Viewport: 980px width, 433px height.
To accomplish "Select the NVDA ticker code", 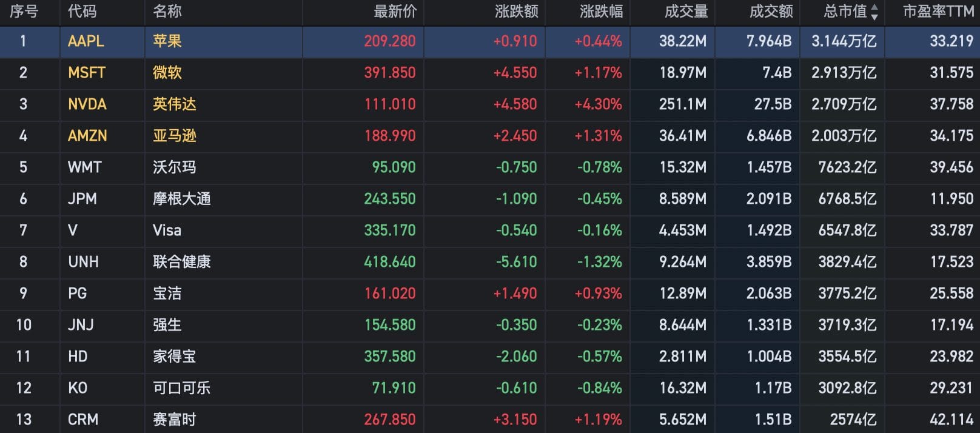I will 87,104.
